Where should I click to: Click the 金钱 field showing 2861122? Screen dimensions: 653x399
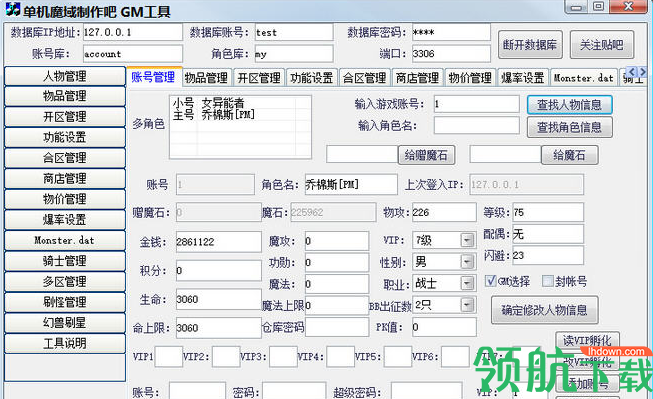[219, 242]
